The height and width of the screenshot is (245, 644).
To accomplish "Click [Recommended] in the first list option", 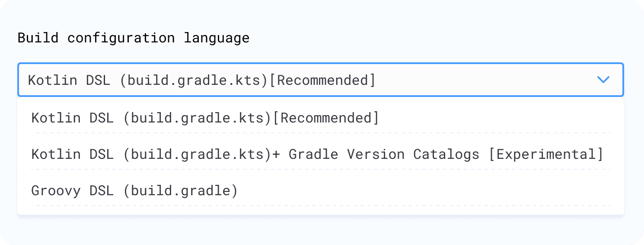I will point(326,118).
